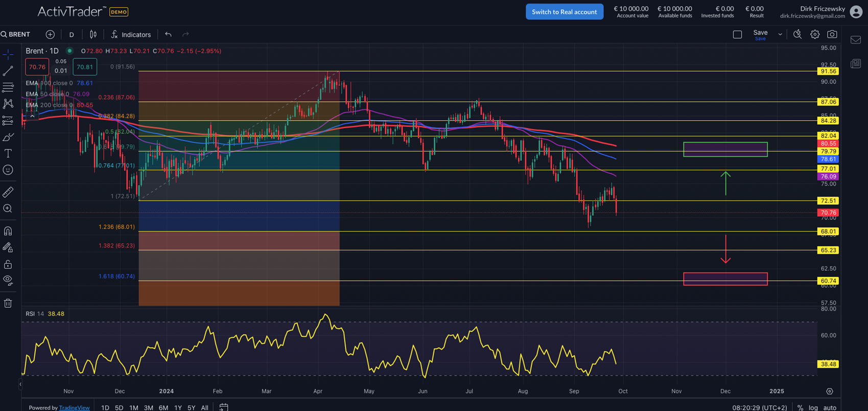Image resolution: width=868 pixels, height=411 pixels.
Task: Open the TradingView link
Action: [x=74, y=407]
